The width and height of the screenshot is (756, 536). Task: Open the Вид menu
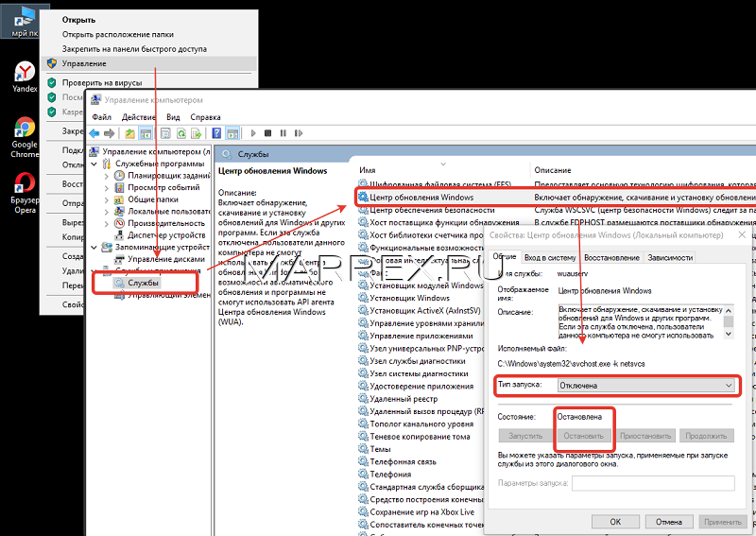pyautogui.click(x=173, y=117)
